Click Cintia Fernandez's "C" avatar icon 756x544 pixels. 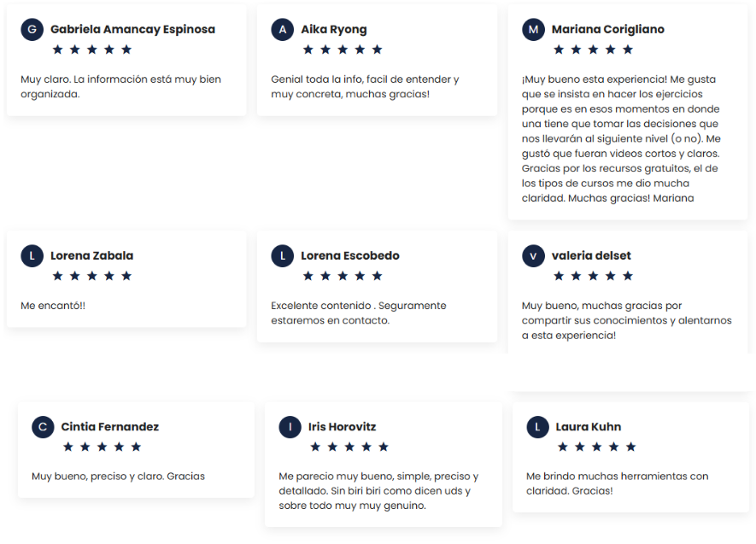pyautogui.click(x=43, y=427)
